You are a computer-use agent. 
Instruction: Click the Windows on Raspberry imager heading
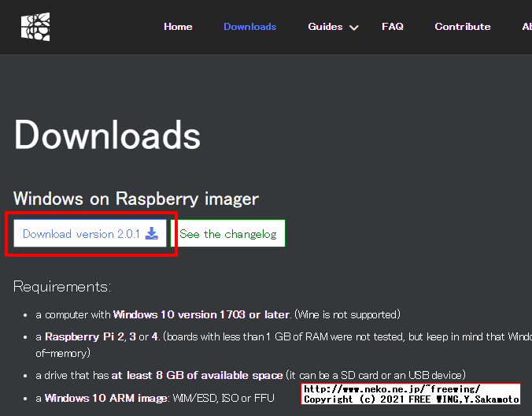click(x=136, y=199)
